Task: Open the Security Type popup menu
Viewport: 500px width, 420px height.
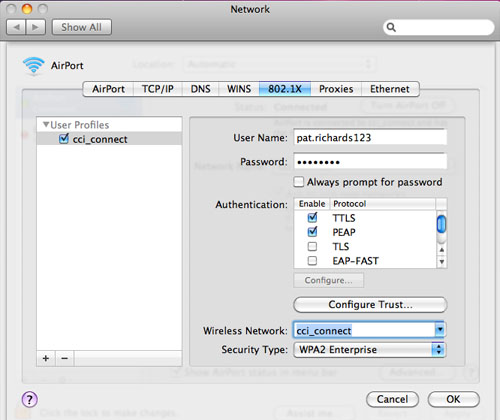Action: tap(370, 350)
